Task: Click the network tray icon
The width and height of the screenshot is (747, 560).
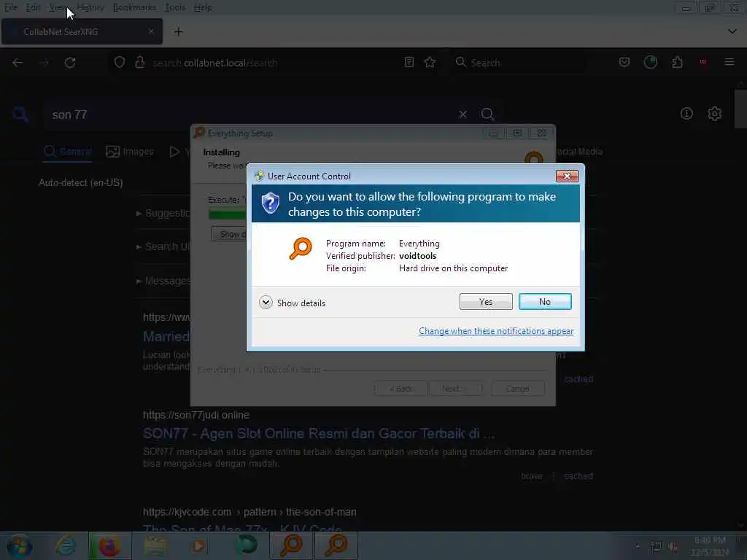Action: click(x=656, y=547)
